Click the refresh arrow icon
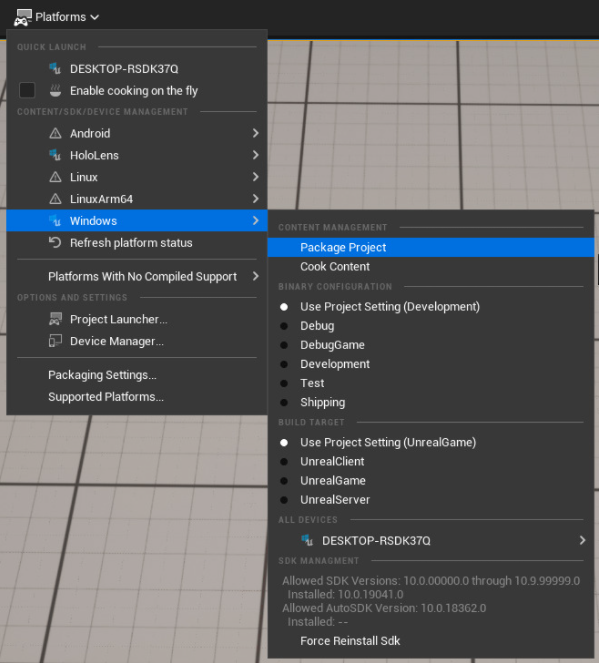This screenshot has height=663, width=601. pyautogui.click(x=55, y=243)
